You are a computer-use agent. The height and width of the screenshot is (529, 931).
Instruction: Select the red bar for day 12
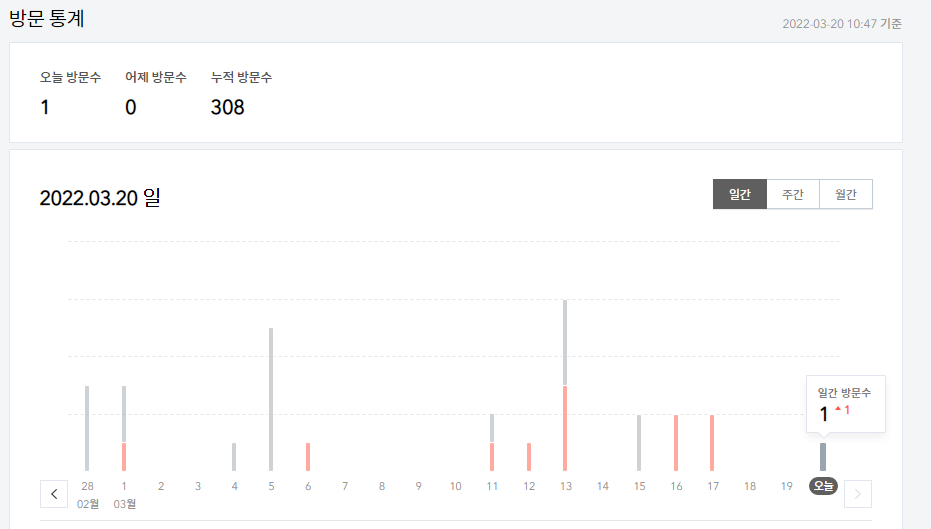coord(528,457)
